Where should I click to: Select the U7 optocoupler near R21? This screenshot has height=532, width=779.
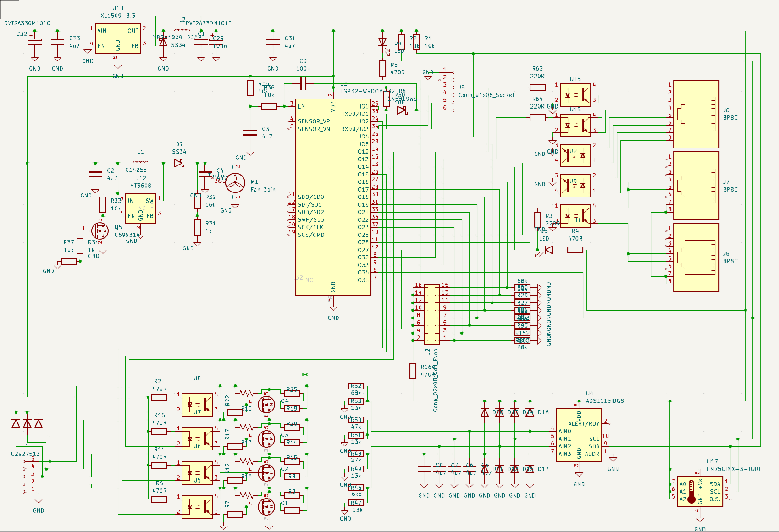[x=197, y=405]
